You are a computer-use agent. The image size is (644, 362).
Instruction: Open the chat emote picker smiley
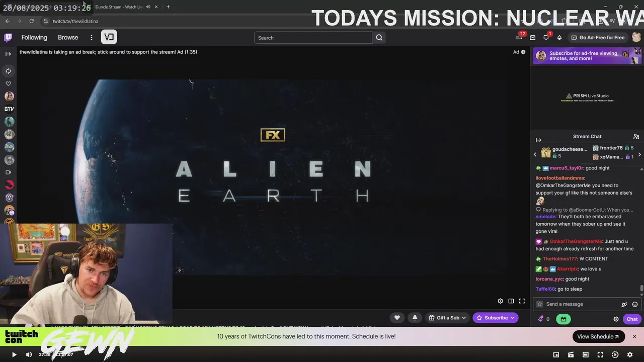pyautogui.click(x=634, y=304)
